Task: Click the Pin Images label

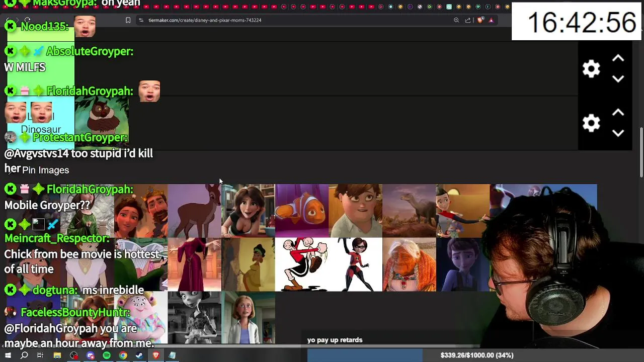Action: (x=45, y=170)
